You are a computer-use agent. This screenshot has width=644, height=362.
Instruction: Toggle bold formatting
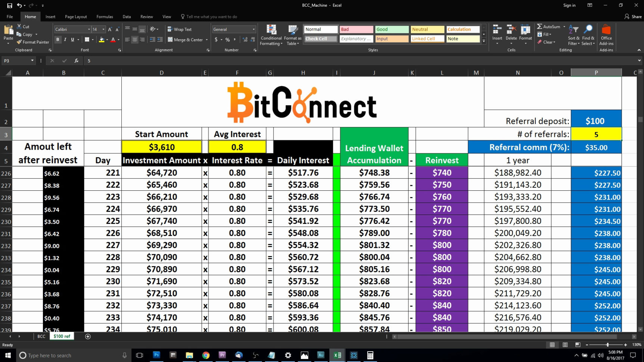click(x=58, y=40)
